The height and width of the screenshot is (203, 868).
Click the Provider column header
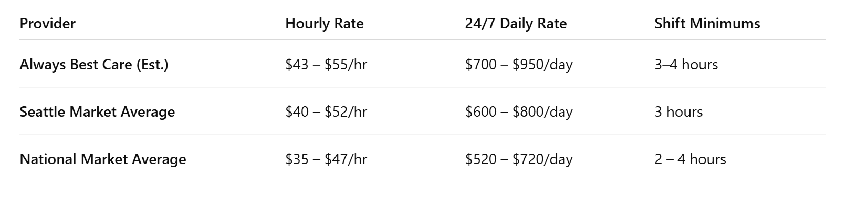coord(47,24)
